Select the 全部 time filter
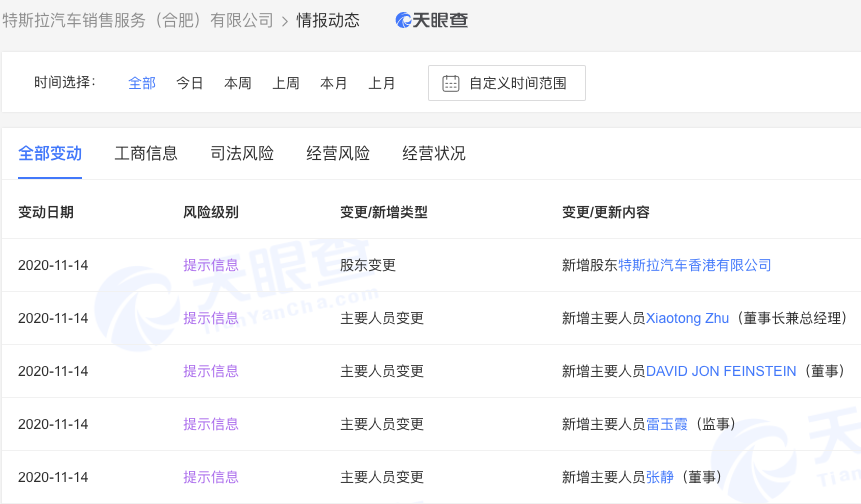 pyautogui.click(x=142, y=83)
